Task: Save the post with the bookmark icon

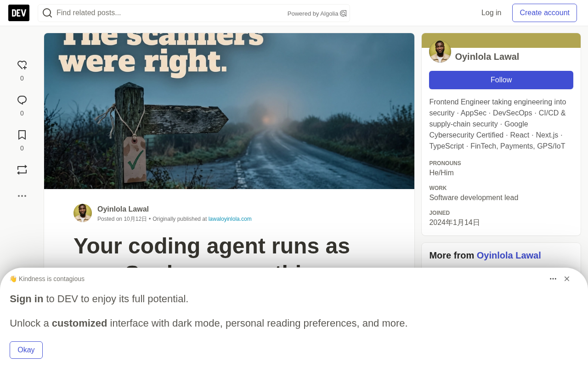Action: click(22, 135)
